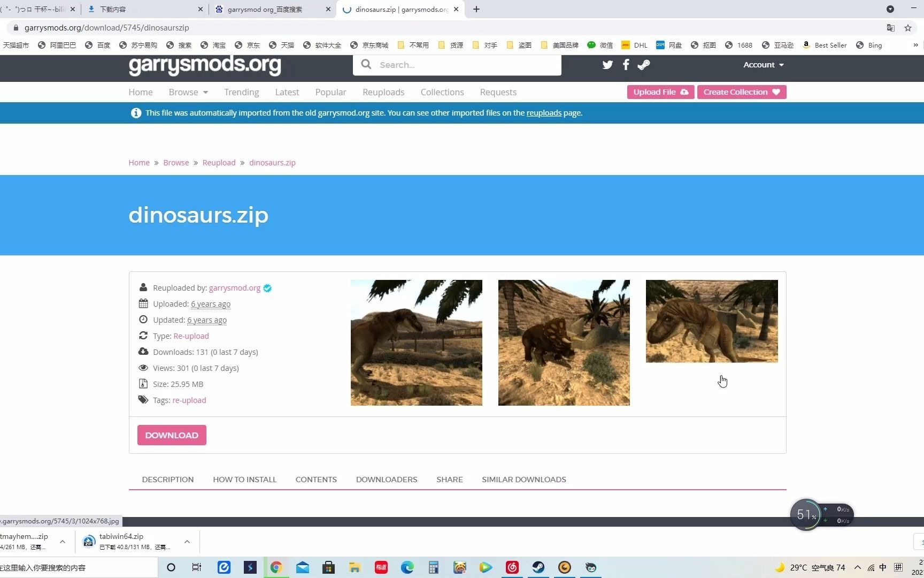
Task: Click the Home breadcrumb link
Action: point(139,163)
